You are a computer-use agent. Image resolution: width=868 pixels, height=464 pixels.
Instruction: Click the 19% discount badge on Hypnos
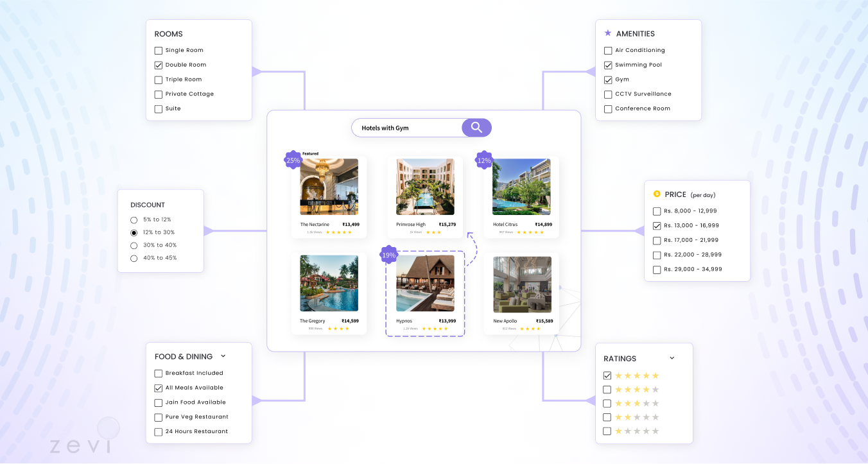(x=388, y=255)
